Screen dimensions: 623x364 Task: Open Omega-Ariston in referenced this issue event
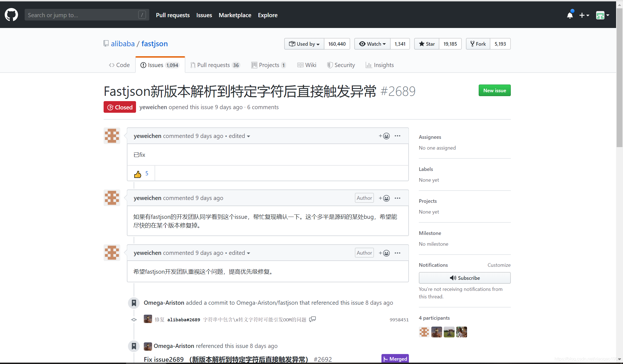pos(174,346)
